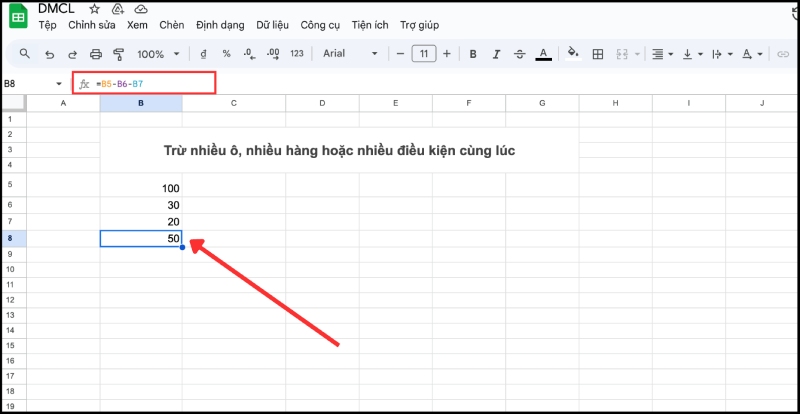The height and width of the screenshot is (414, 800).
Task: Select row 8 header
Action: click(14, 238)
